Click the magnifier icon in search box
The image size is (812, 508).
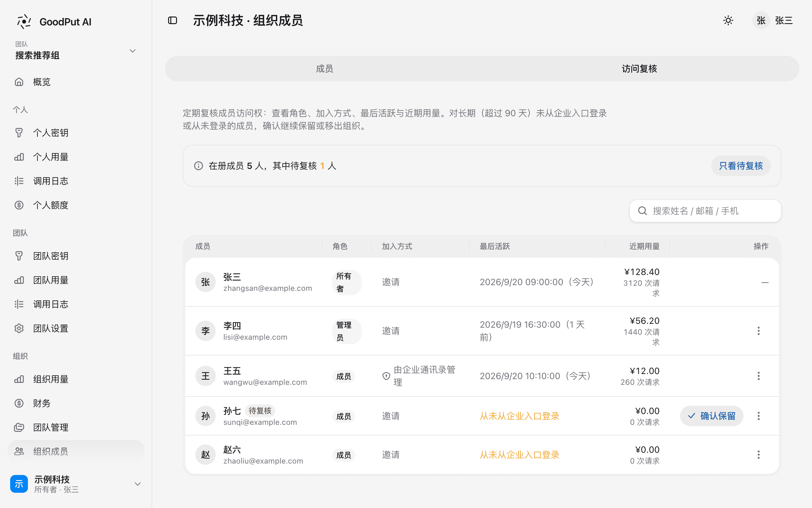642,211
